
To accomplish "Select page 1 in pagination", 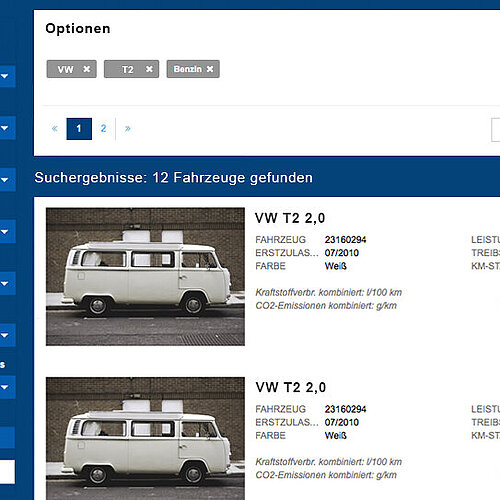I will pos(79,129).
